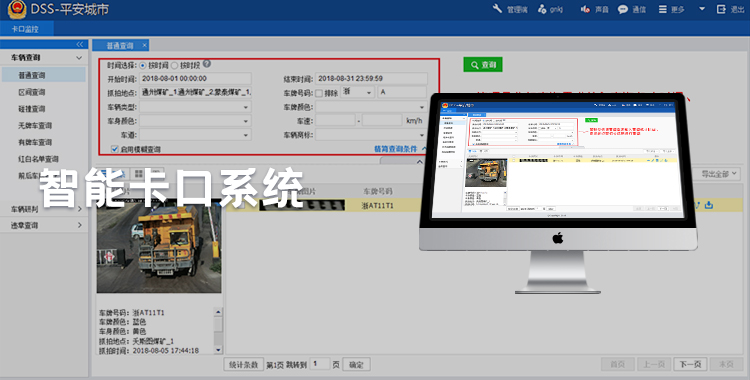Viewport: 750px width, 380px height.
Task: Collapse the sidebar with the double-arrow icon
Action: pos(79,45)
